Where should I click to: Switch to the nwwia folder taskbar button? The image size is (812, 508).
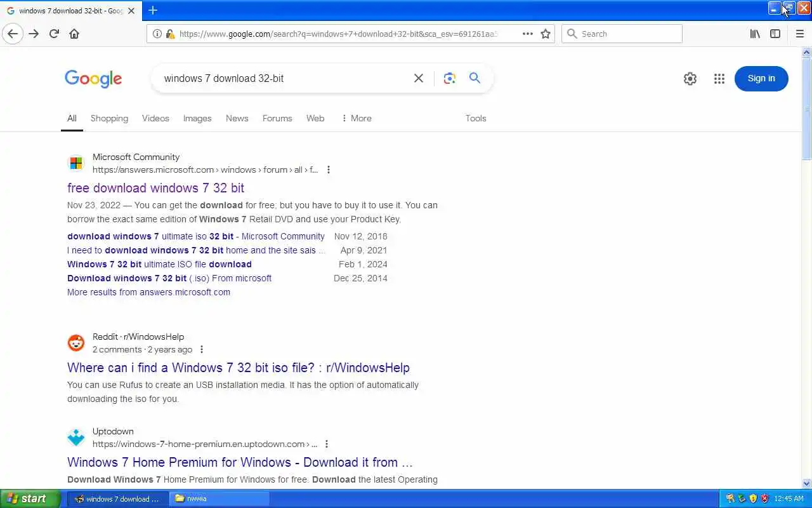point(220,498)
